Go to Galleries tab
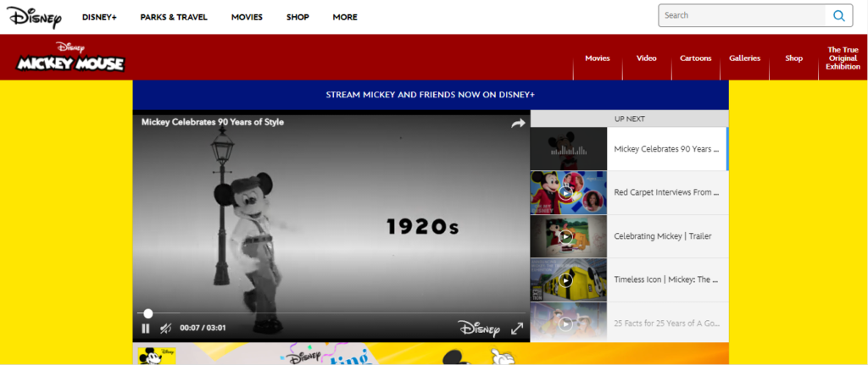This screenshot has width=868, height=365. tap(744, 58)
